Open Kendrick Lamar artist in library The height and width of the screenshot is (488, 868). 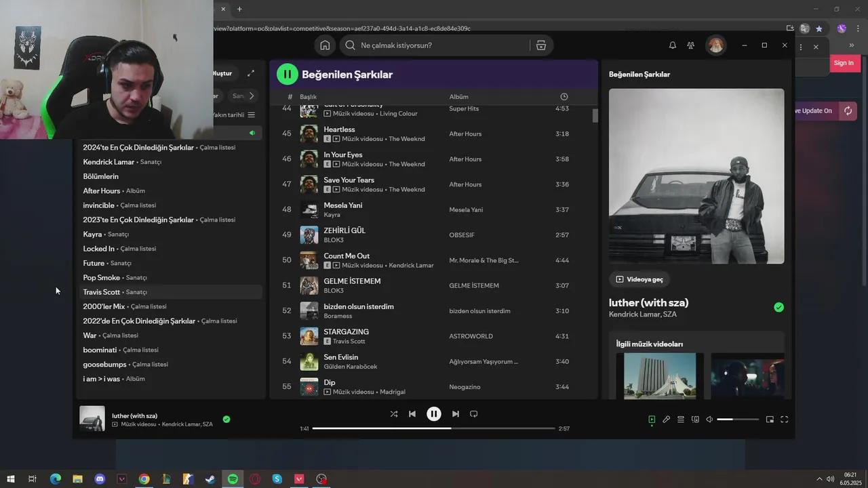[170, 162]
